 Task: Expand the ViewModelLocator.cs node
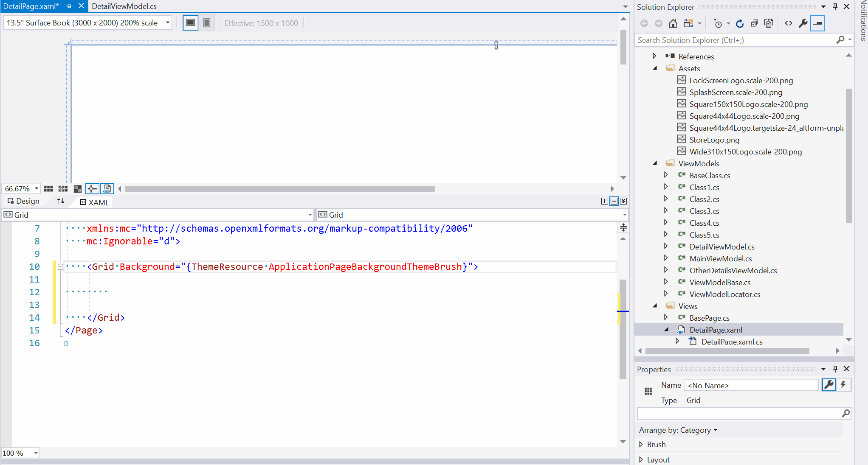[x=665, y=294]
